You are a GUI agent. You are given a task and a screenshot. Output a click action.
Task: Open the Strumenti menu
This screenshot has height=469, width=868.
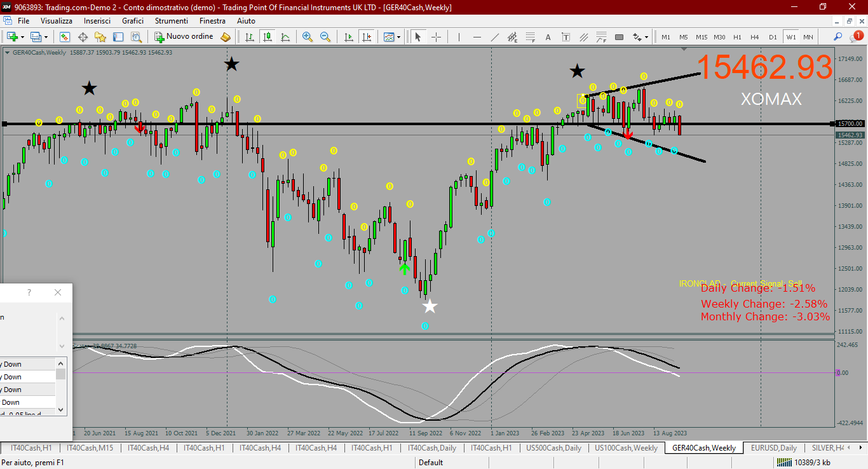point(172,21)
